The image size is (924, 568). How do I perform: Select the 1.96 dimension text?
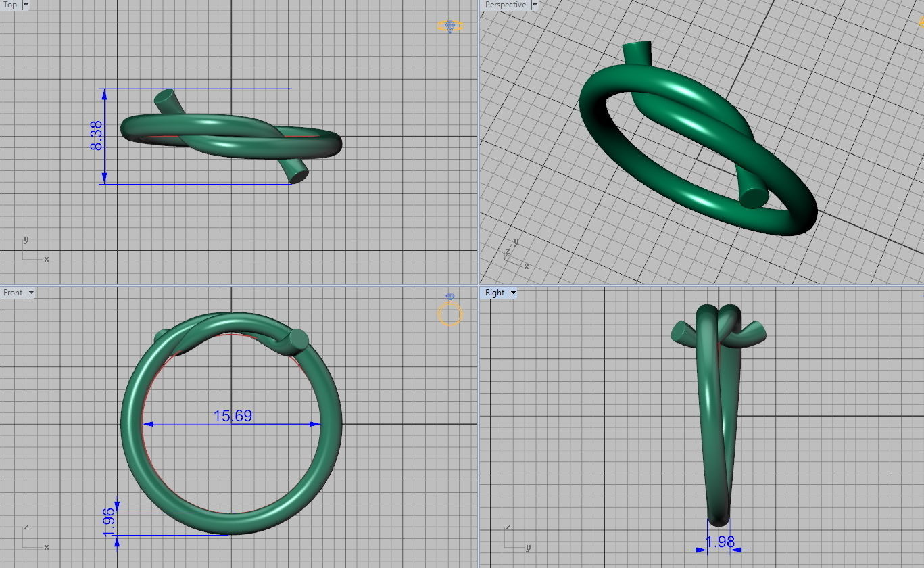tap(109, 524)
